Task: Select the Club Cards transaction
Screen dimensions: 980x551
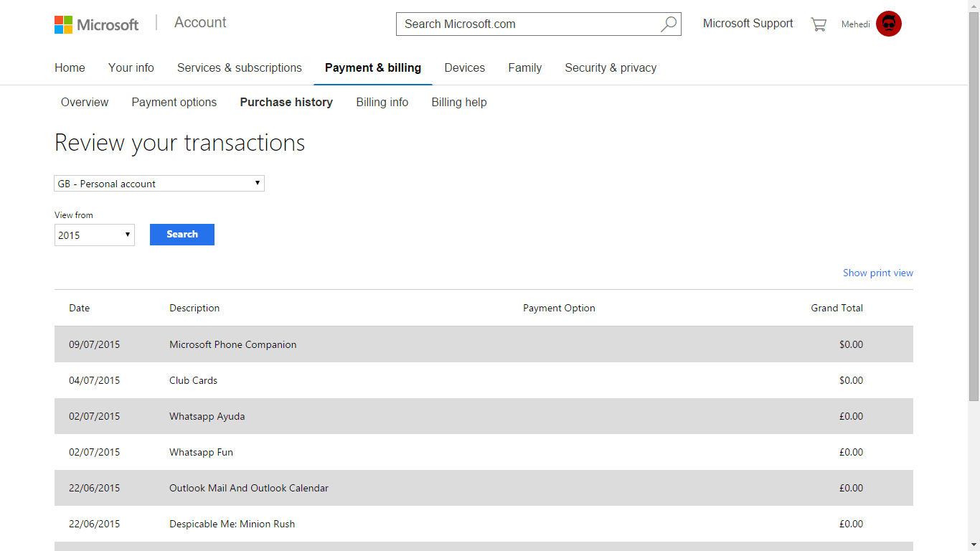Action: tap(484, 380)
